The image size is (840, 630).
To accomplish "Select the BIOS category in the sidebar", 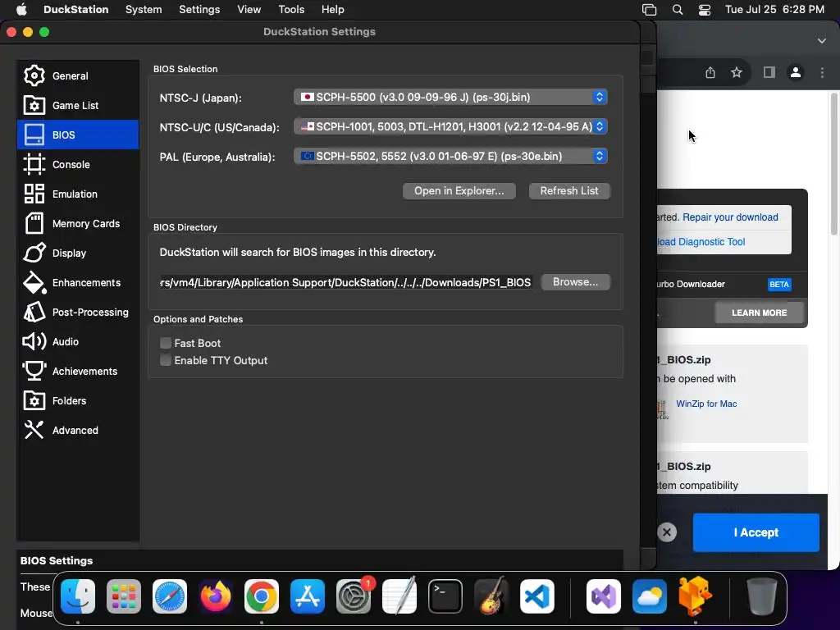I will (78, 135).
